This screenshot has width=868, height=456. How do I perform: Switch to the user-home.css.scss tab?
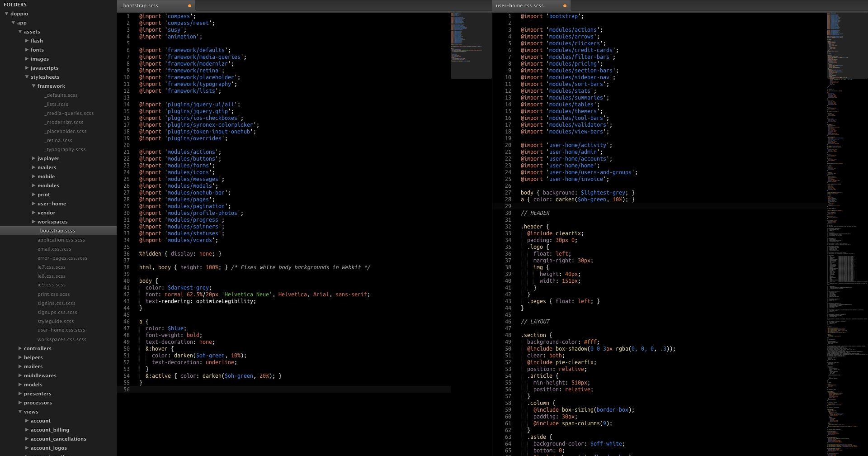click(531, 6)
